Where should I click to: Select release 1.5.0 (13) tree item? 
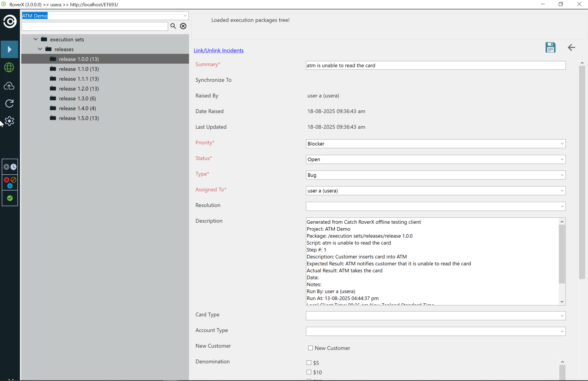click(x=79, y=118)
